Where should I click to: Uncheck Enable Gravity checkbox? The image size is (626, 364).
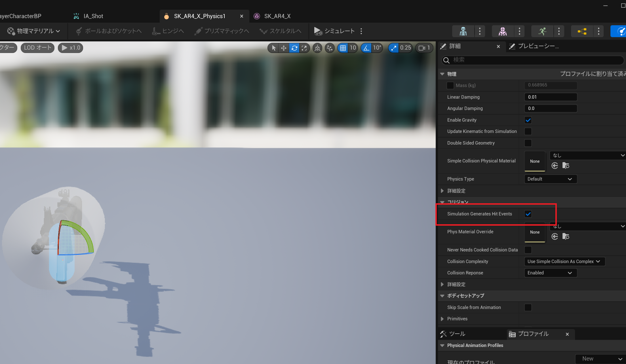coord(528,120)
